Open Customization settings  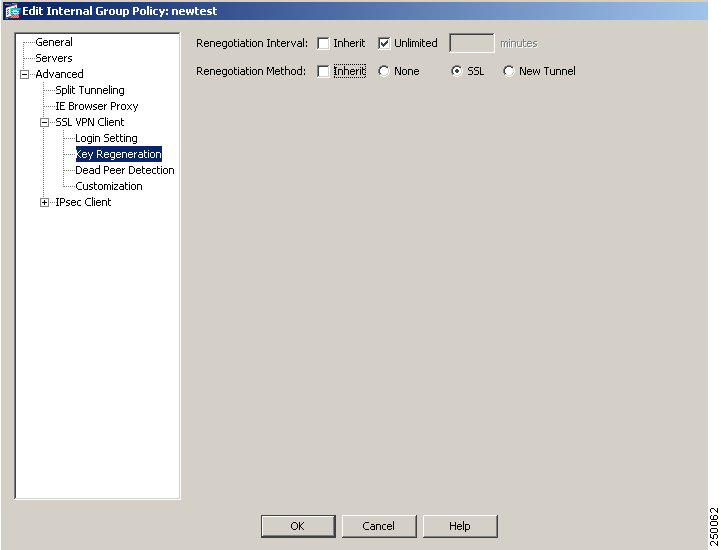tap(109, 186)
